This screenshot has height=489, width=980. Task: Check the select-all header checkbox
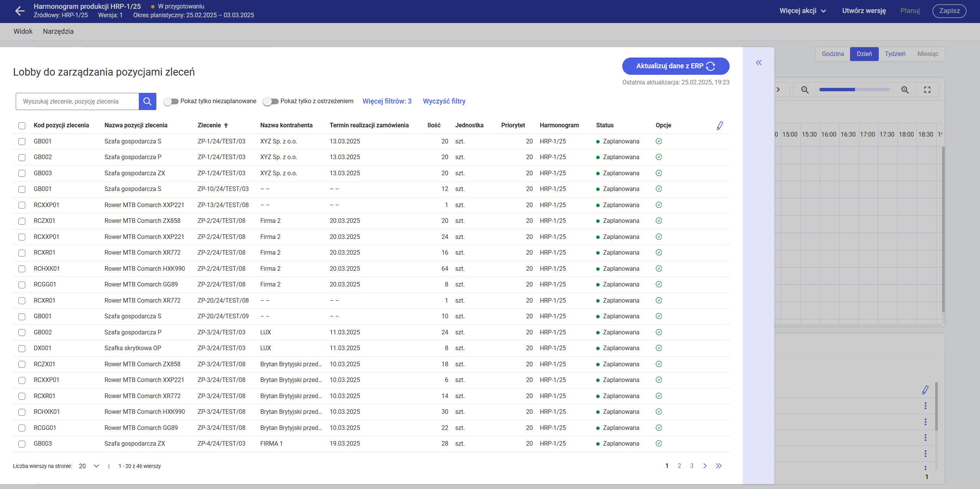[x=22, y=126]
